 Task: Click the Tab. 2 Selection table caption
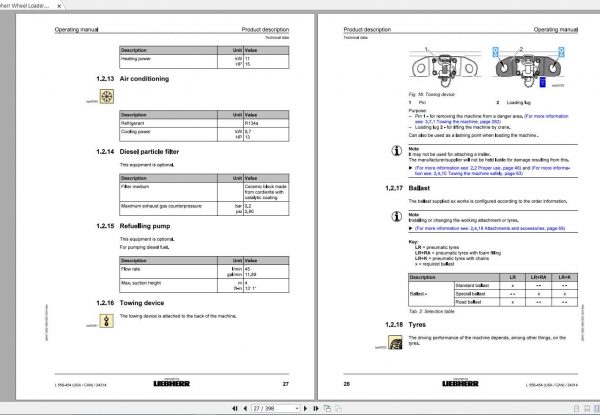432,311
